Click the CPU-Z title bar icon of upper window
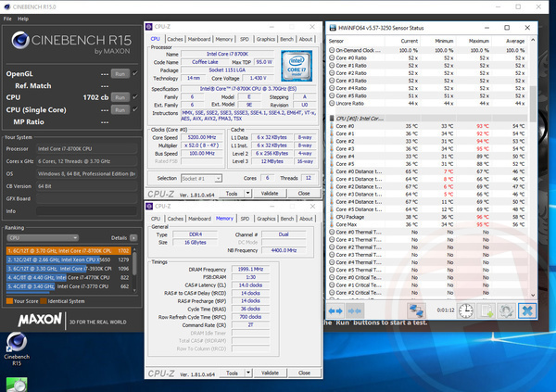The height and width of the screenshot is (392, 556). pyautogui.click(x=149, y=27)
